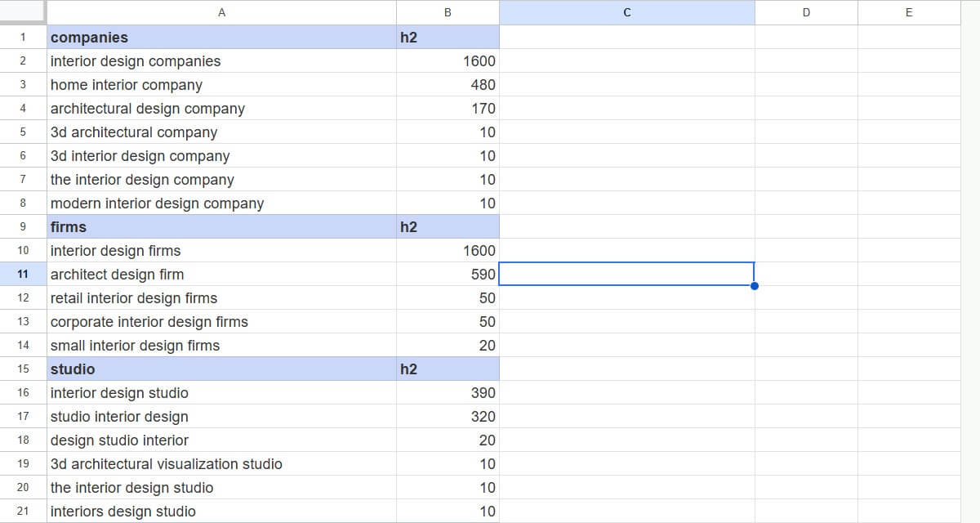Click the h2 cell in row 1
Screen dimensions: 980x523
click(448, 37)
